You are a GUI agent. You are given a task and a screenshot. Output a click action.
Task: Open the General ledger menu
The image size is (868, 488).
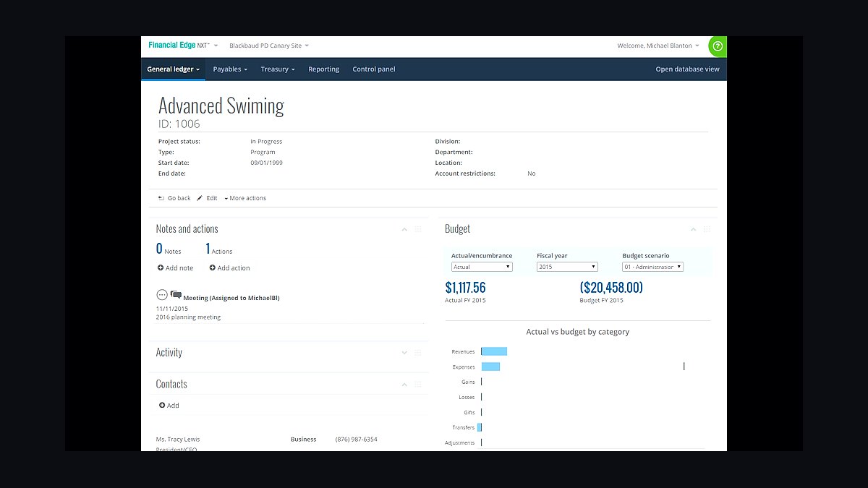click(174, 69)
